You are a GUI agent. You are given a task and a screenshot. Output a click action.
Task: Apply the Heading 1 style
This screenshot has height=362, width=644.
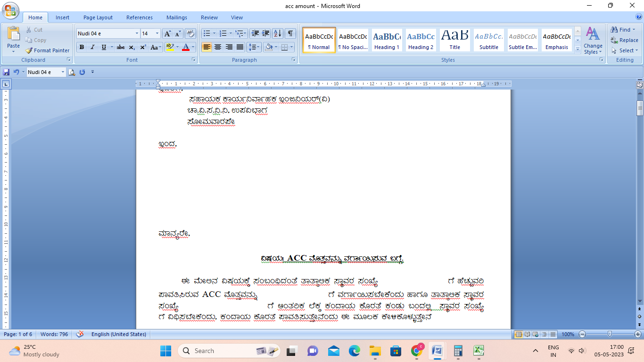387,40
